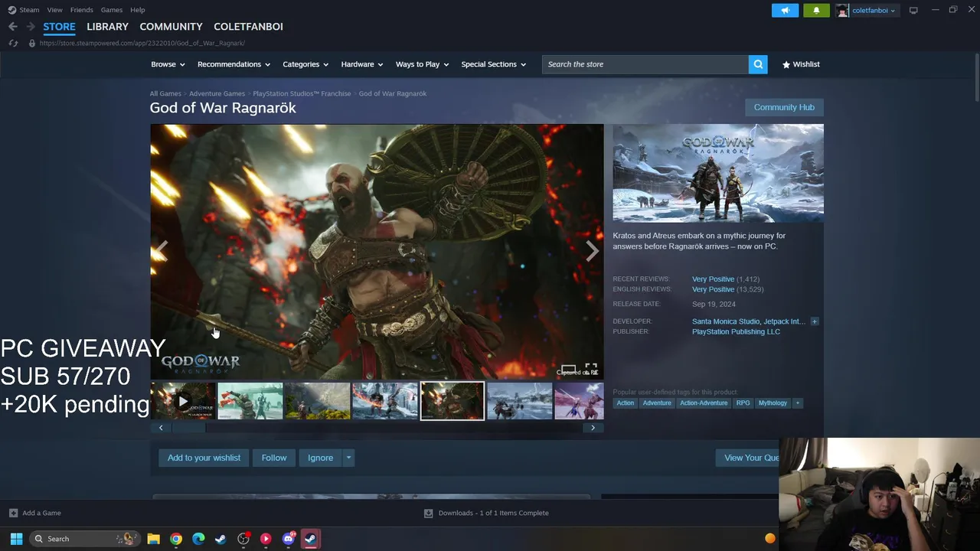
Task: Open PlayStation Studios Franchise breadcrumb link
Action: (302, 93)
